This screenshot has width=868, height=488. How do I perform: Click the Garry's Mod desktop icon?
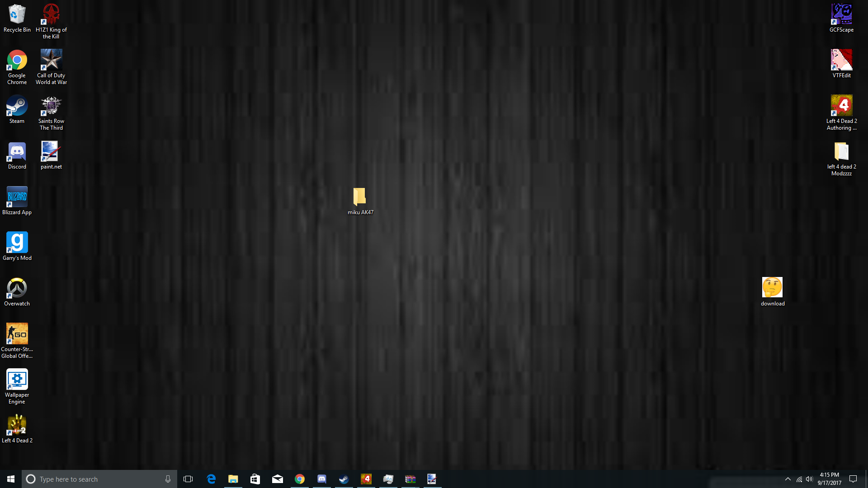[17, 243]
